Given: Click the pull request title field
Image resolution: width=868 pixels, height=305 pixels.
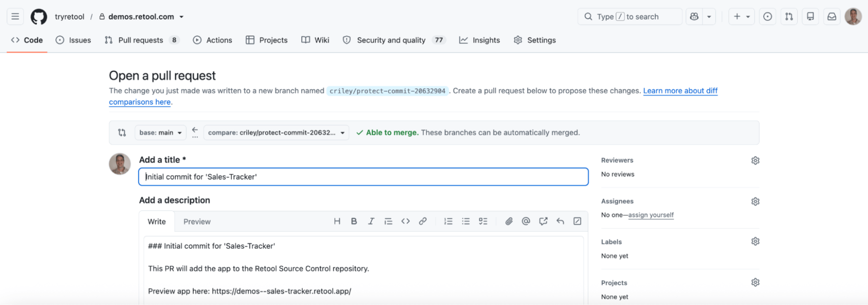Looking at the screenshot, I should tap(363, 177).
